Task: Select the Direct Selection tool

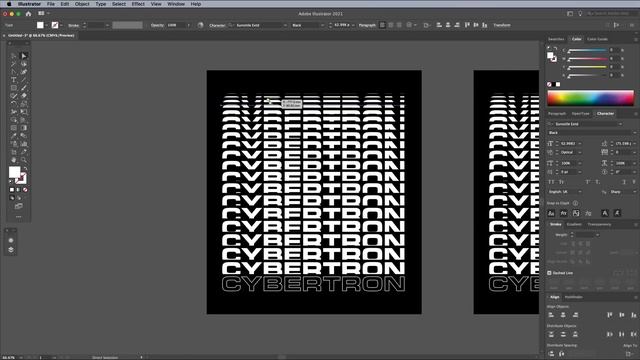Action: (24, 56)
